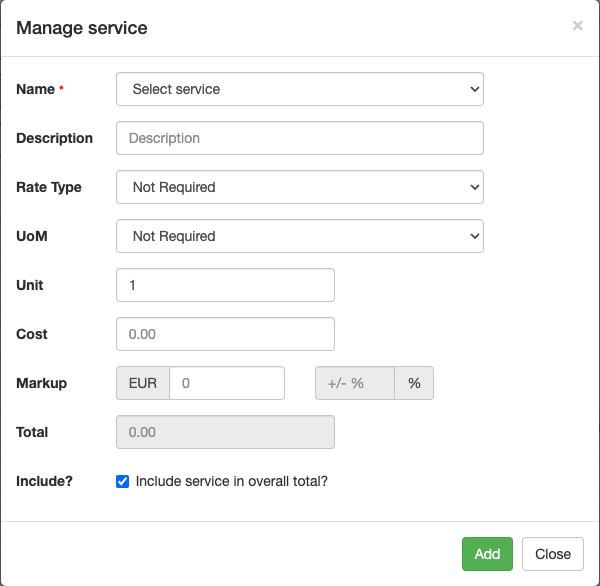Click the Rate Type label
600x586 pixels.
[49, 187]
